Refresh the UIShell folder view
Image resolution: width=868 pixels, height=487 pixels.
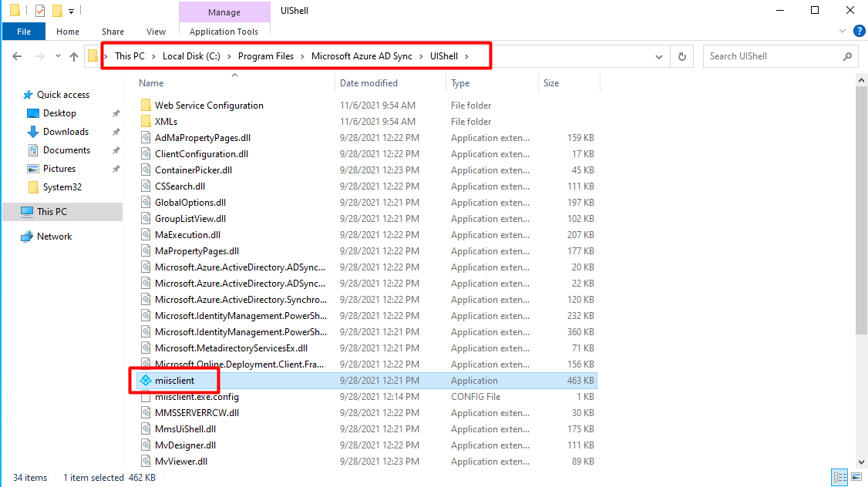pos(682,56)
